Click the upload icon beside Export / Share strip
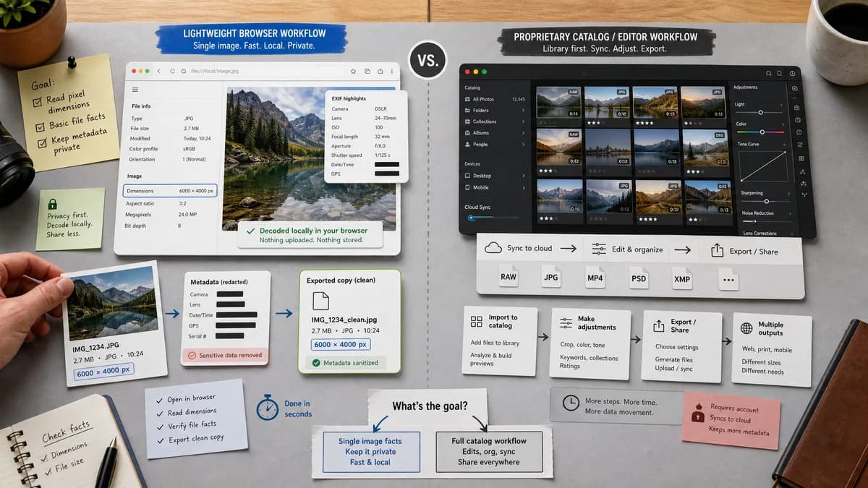868x488 pixels. pos(717,250)
